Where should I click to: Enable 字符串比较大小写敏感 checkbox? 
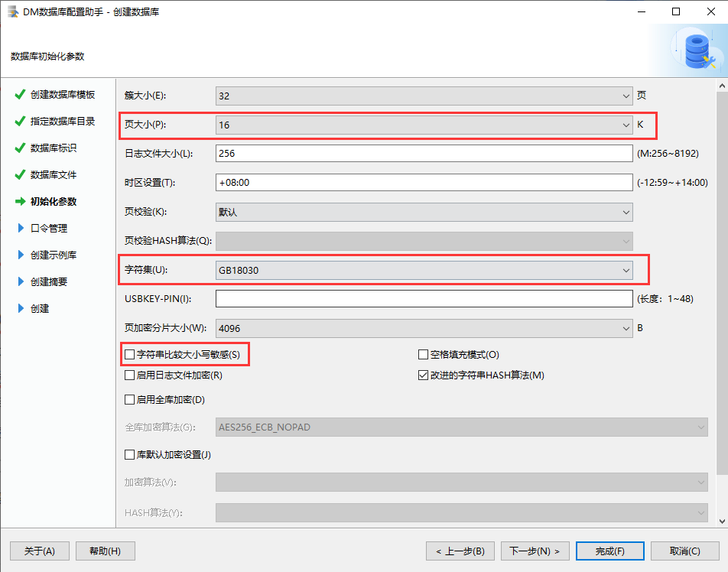coord(129,355)
